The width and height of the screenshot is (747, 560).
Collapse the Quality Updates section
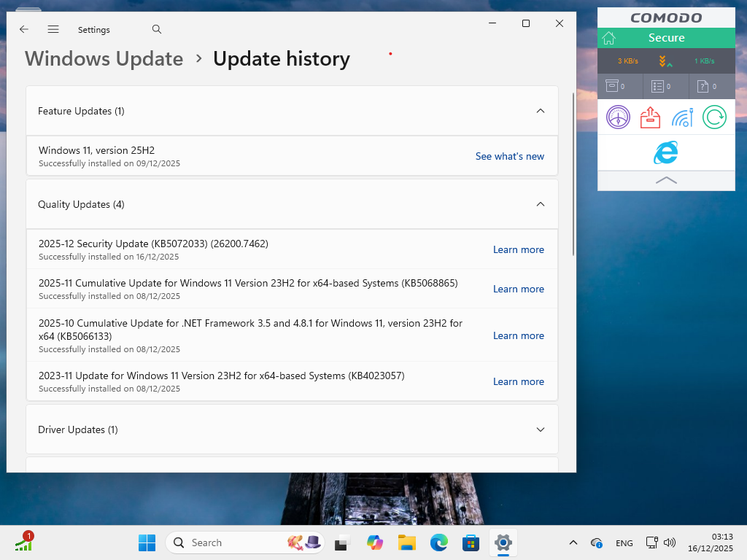click(541, 204)
